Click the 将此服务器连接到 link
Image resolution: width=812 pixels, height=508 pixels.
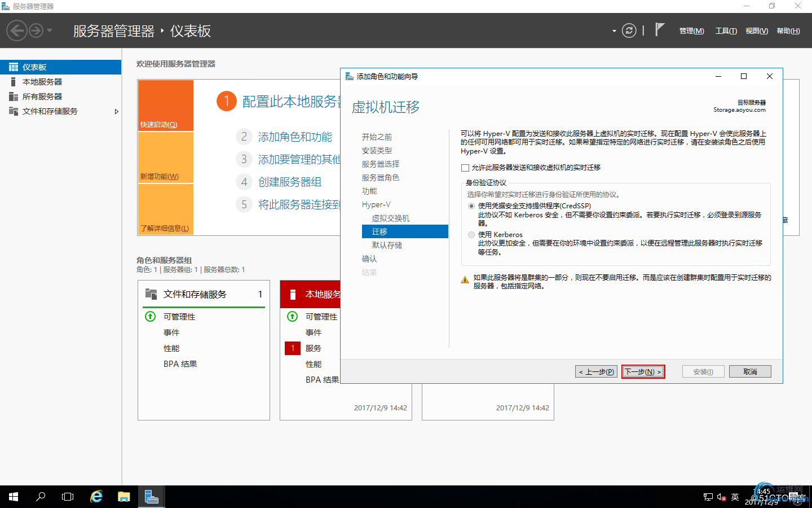[x=299, y=204]
